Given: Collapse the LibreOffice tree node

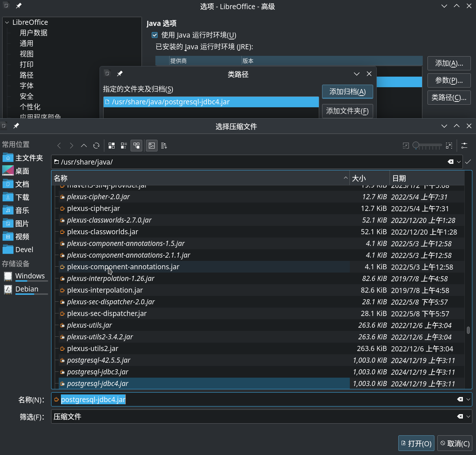Looking at the screenshot, I should point(7,23).
